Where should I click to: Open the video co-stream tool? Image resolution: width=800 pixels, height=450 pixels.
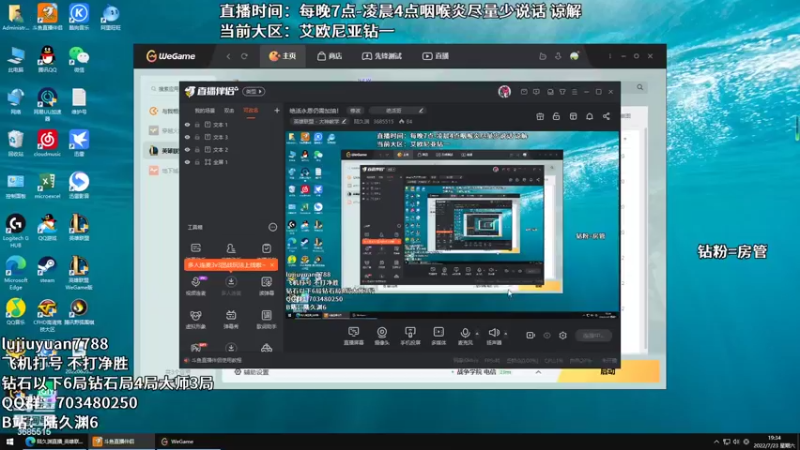click(x=195, y=286)
